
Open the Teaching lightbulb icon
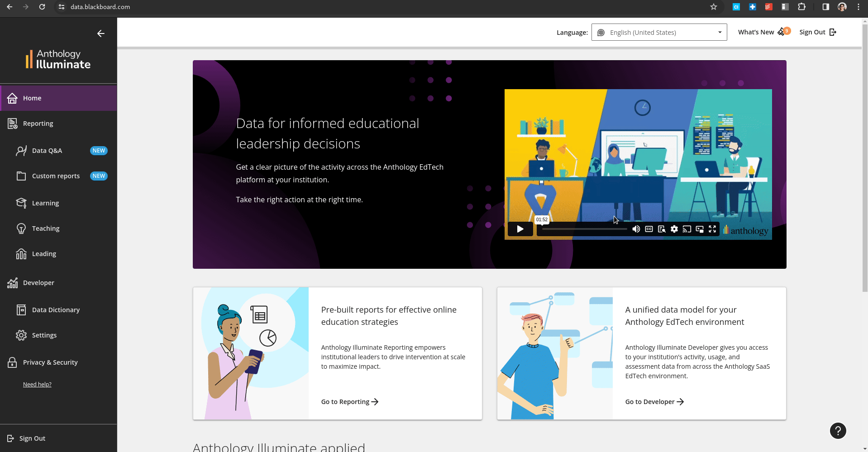(x=21, y=228)
